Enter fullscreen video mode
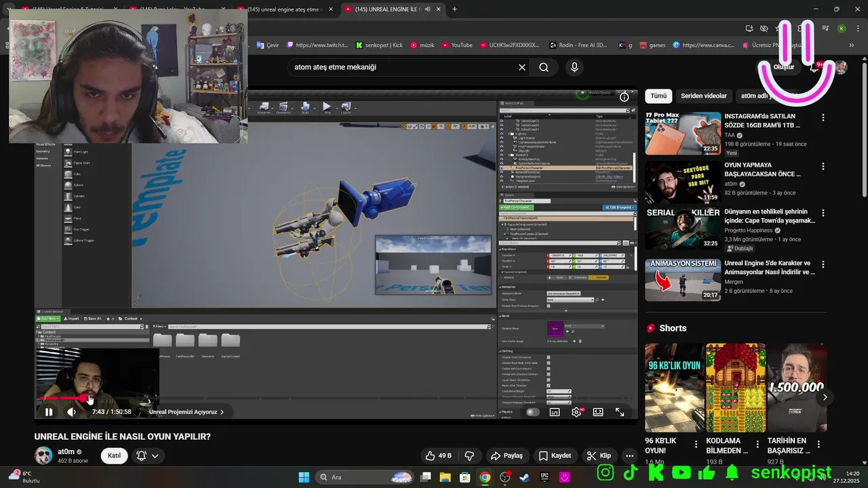The width and height of the screenshot is (868, 488). tap(620, 412)
